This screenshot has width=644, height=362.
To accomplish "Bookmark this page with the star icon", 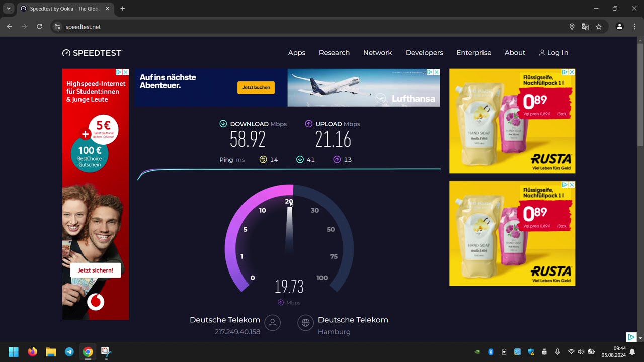I will (599, 27).
